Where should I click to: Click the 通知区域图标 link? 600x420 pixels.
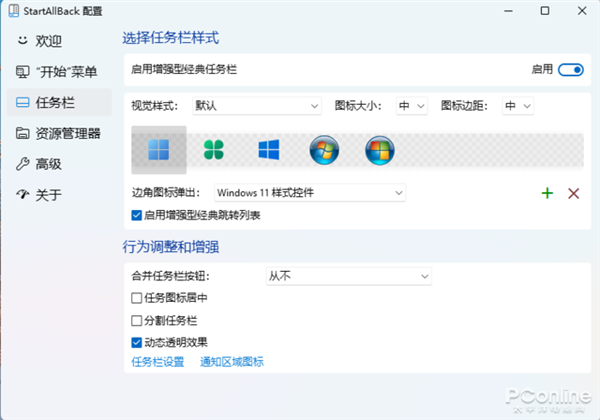[x=232, y=362]
